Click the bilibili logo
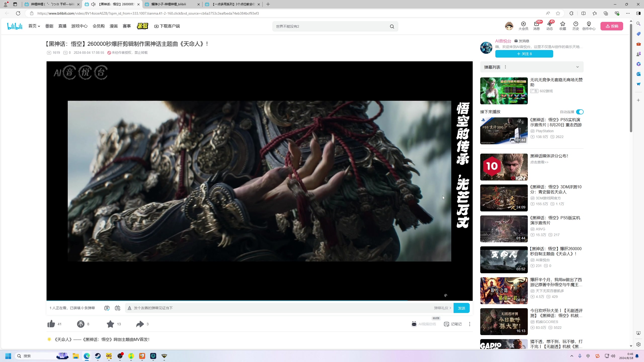 15,26
